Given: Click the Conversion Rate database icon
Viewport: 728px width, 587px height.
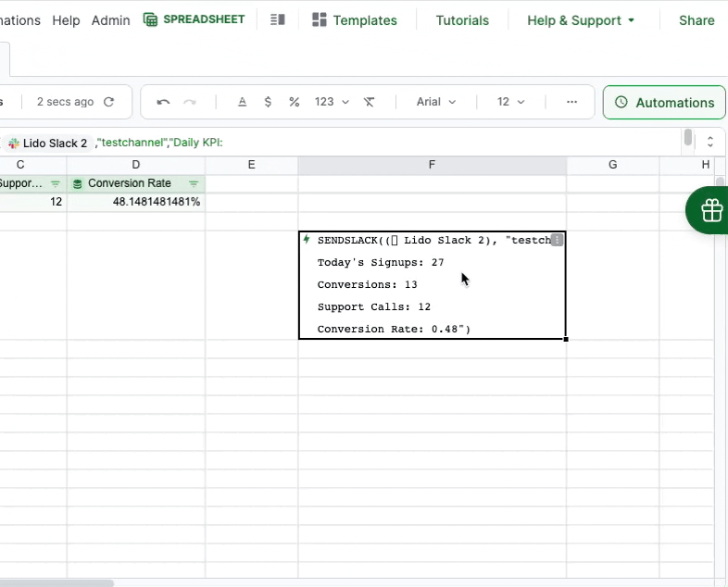Looking at the screenshot, I should point(78,183).
